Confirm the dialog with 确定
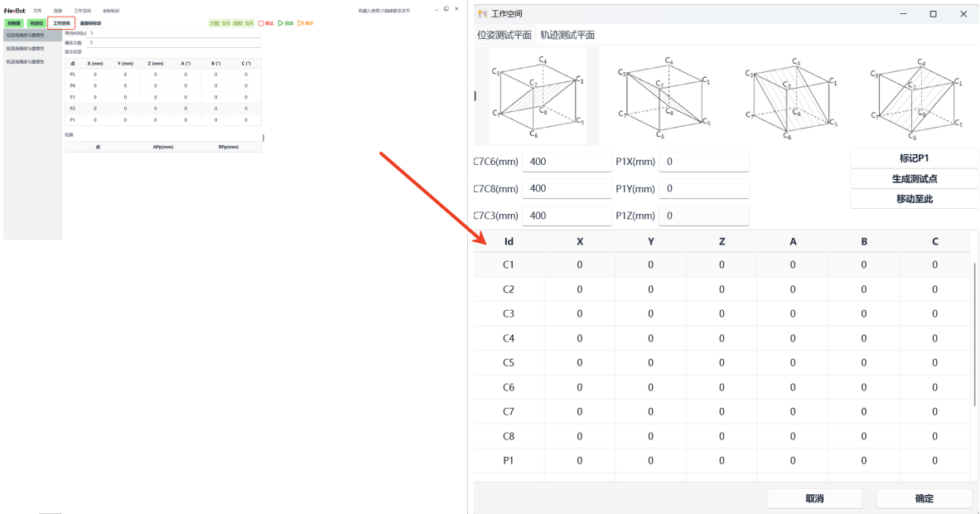The height and width of the screenshot is (514, 980). tap(924, 498)
